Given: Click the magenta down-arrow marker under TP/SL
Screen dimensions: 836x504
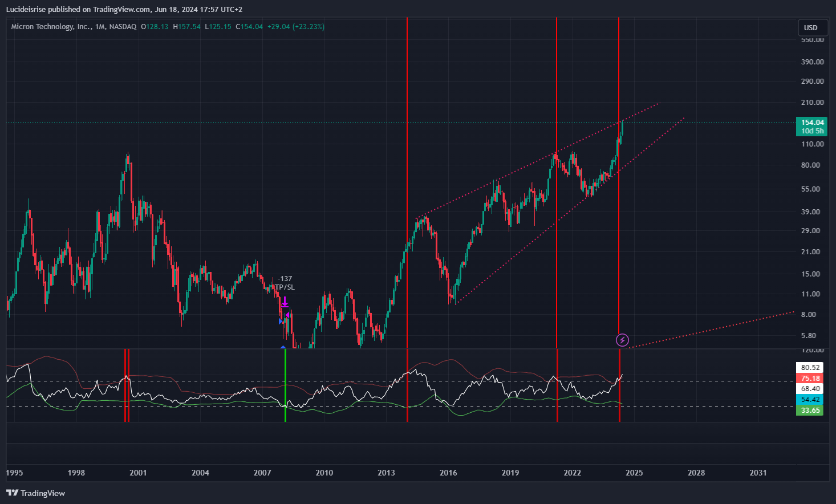Looking at the screenshot, I should click(284, 301).
